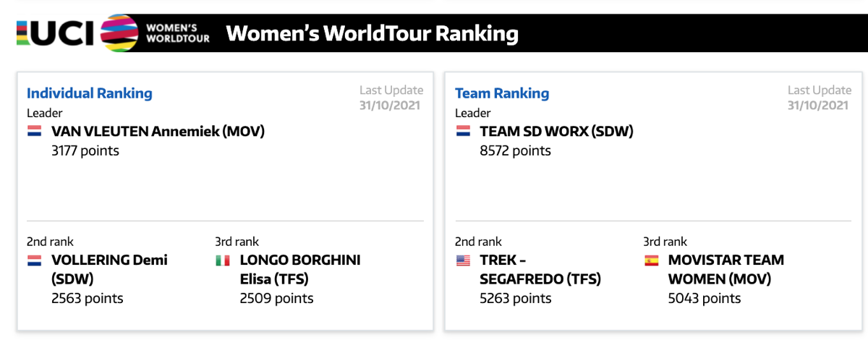Select second ranked VOLLERING Demi (SDW)
868x340 pixels.
[109, 269]
